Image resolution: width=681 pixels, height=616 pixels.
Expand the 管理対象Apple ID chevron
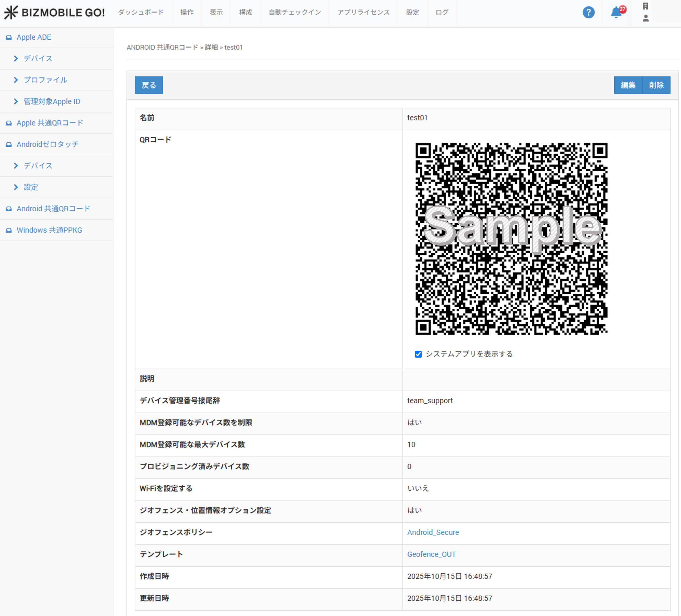point(16,101)
